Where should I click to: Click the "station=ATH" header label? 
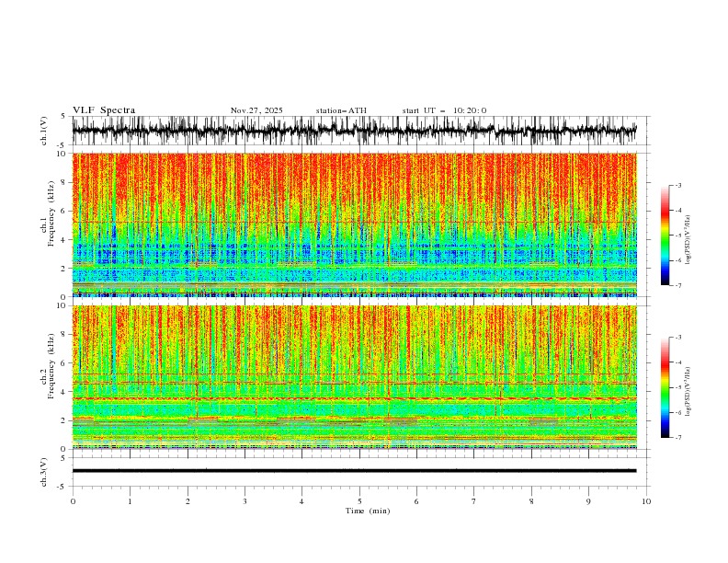click(x=341, y=110)
